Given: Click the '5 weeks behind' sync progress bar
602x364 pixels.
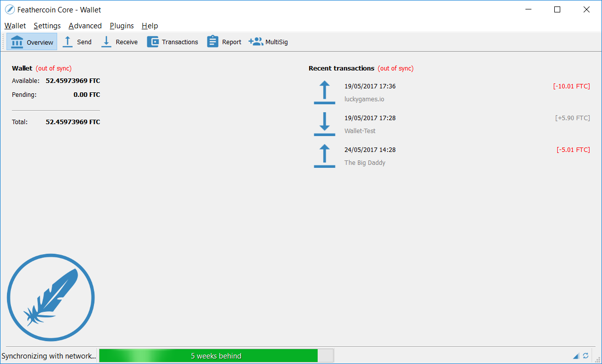Looking at the screenshot, I should [x=216, y=356].
